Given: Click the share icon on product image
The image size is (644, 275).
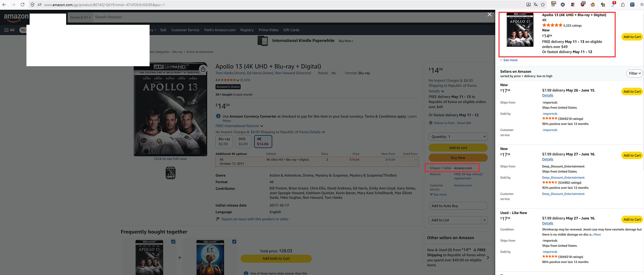Looking at the screenshot, I should tap(203, 69).
